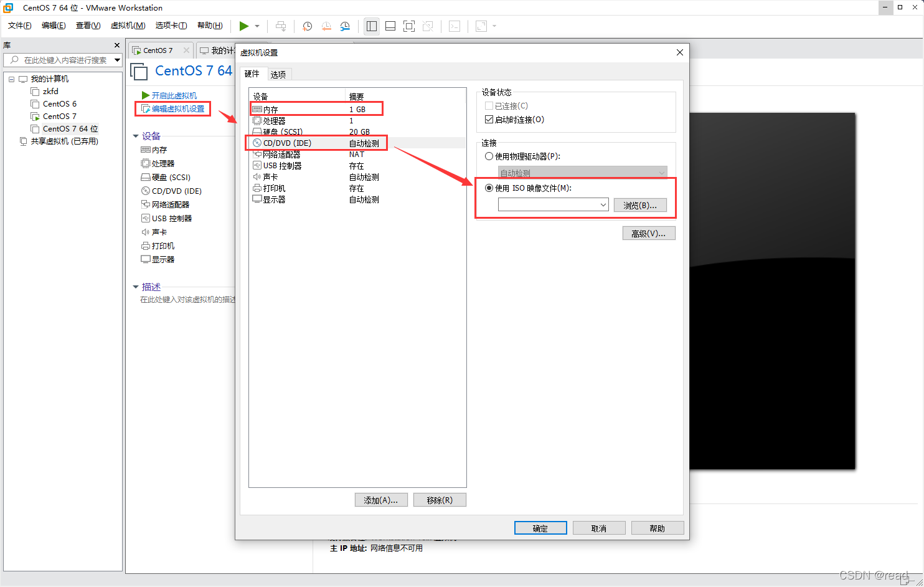
Task: Open the stretch display dropdown arrow
Action: (x=494, y=26)
